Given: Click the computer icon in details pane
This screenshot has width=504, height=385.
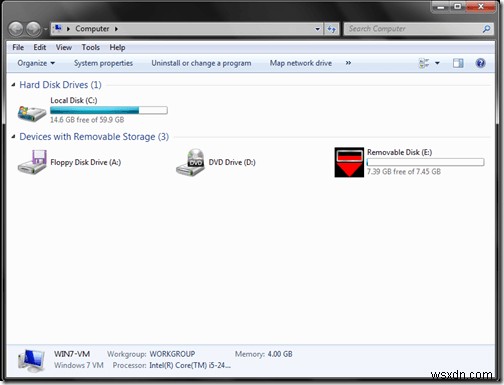Looking at the screenshot, I should (x=31, y=361).
